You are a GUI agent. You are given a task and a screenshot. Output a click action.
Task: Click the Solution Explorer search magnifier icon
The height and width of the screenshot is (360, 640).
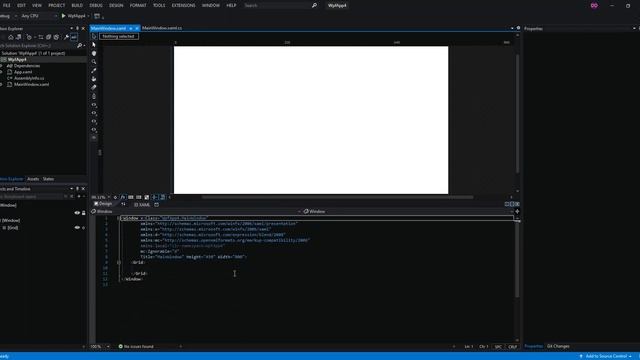(x=79, y=46)
